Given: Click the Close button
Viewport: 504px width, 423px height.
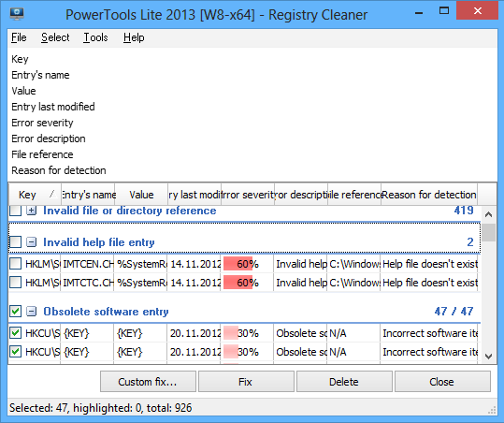Looking at the screenshot, I should tap(442, 382).
